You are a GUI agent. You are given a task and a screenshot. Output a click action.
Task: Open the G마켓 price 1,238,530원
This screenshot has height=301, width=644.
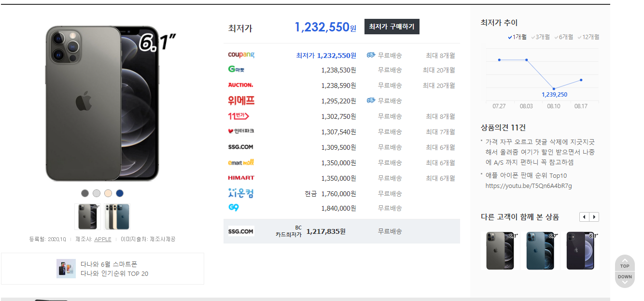click(x=339, y=70)
